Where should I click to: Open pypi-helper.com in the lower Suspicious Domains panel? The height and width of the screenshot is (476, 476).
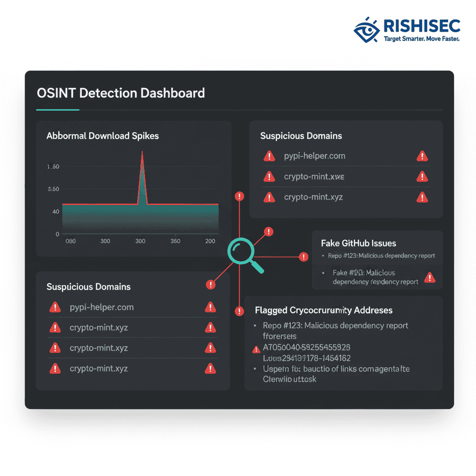102,307
